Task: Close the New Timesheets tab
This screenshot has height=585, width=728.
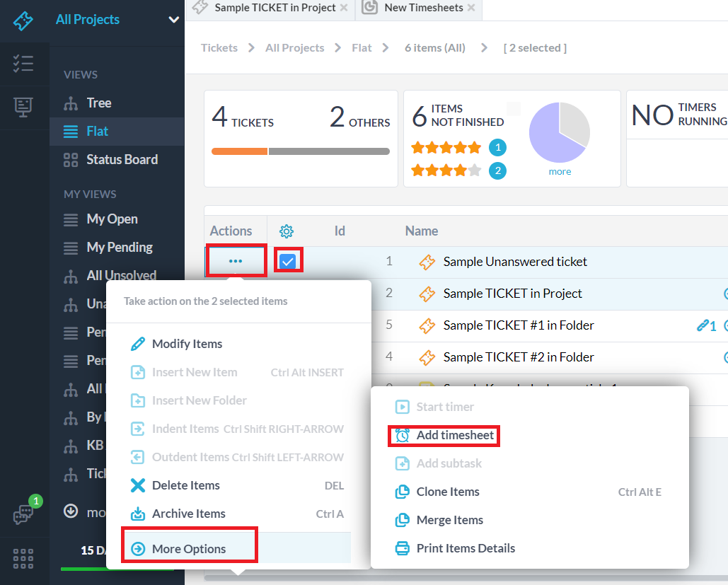Action: [x=470, y=8]
